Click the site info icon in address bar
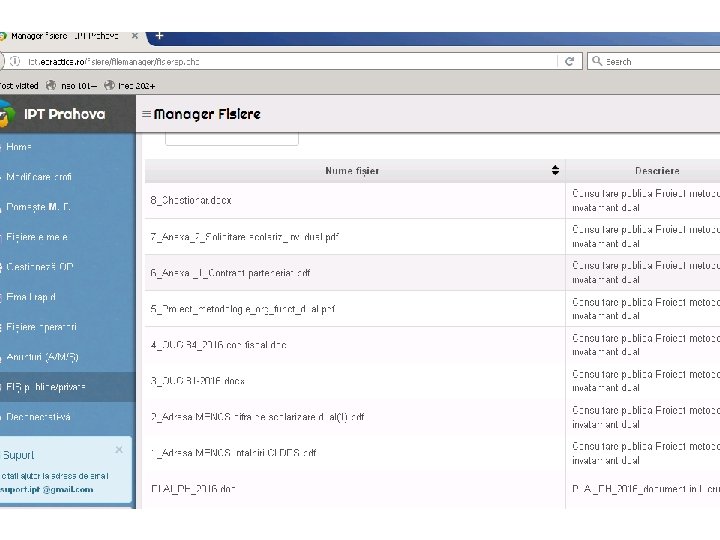This screenshot has height=540, width=720. 15,62
